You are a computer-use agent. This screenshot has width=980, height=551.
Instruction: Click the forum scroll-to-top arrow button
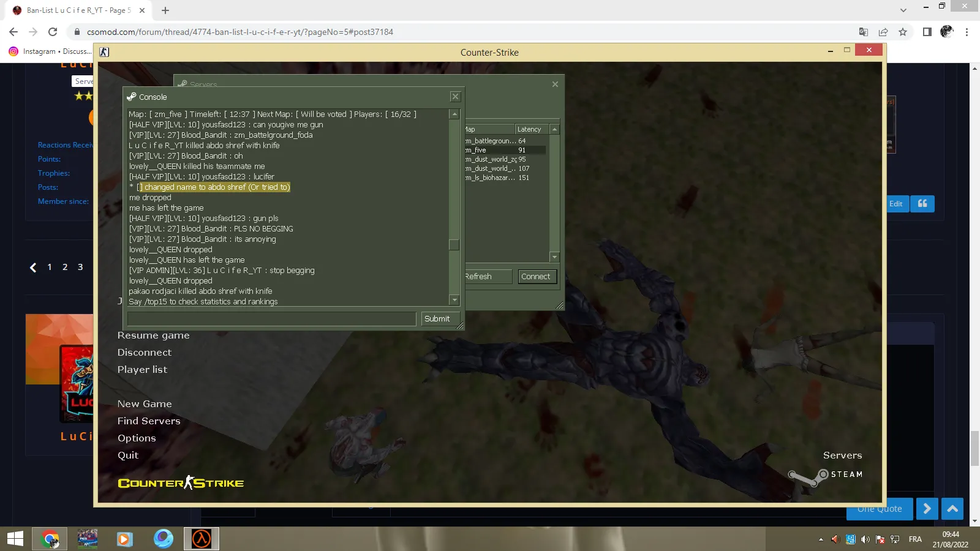pyautogui.click(x=952, y=509)
